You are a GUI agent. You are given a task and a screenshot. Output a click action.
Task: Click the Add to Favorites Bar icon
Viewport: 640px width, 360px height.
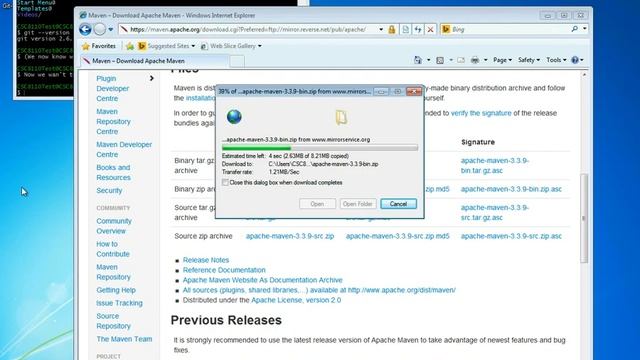pos(130,46)
